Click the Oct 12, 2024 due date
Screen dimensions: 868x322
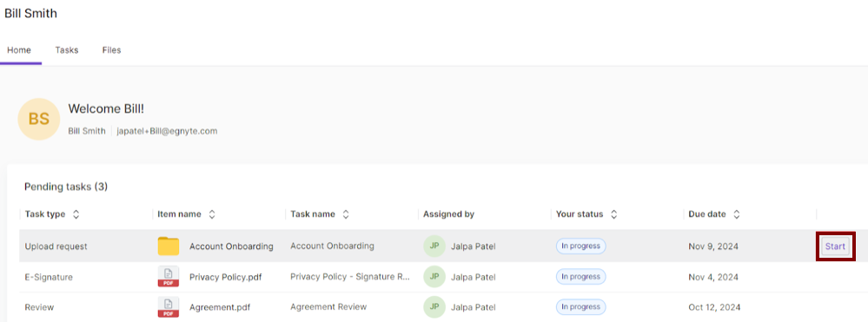[x=714, y=307]
